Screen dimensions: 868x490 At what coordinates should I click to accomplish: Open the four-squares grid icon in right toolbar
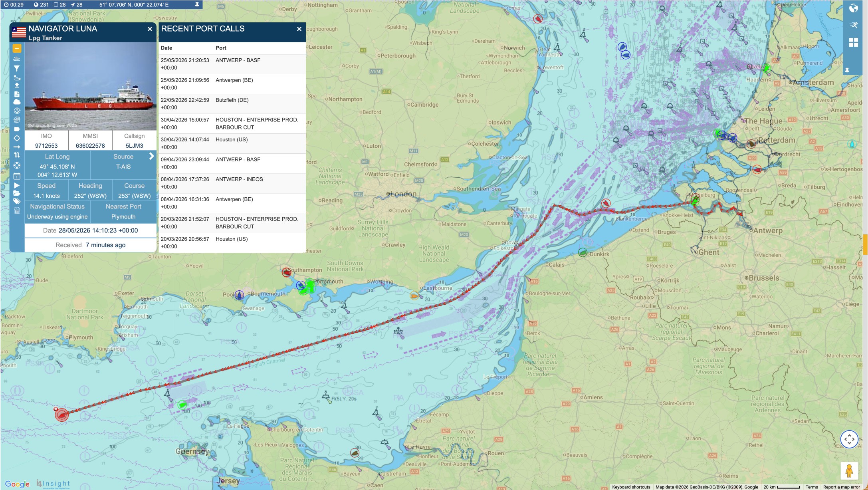coord(854,42)
